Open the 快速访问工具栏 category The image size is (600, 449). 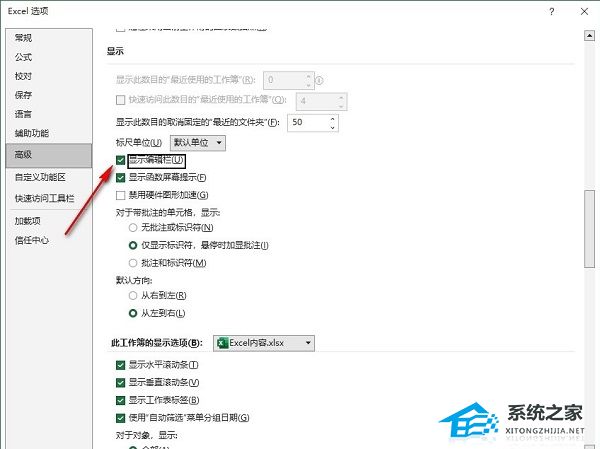44,198
